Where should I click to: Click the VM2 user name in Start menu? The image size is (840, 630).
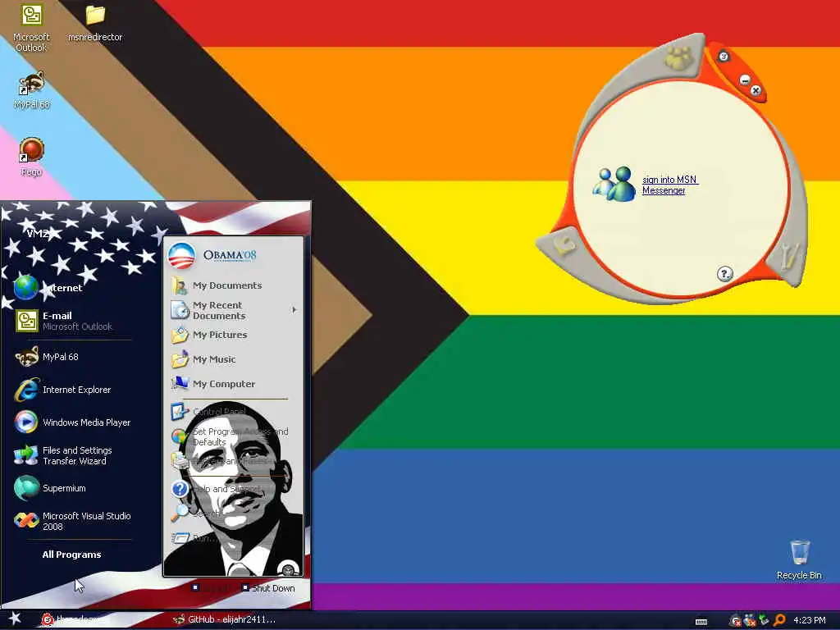tap(38, 234)
